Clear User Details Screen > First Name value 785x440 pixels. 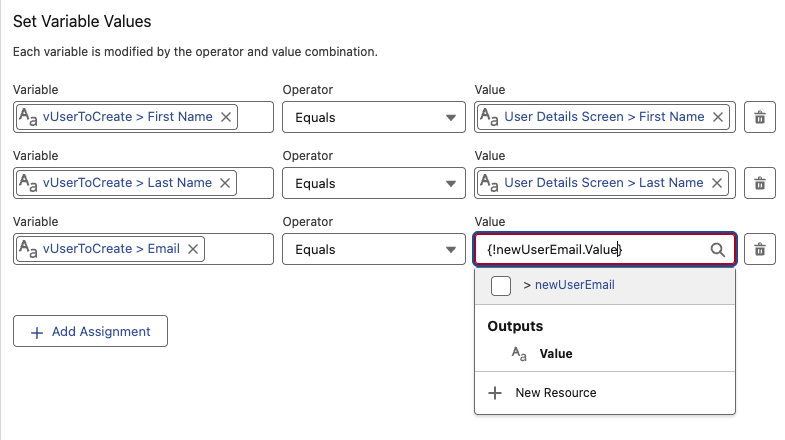point(718,117)
